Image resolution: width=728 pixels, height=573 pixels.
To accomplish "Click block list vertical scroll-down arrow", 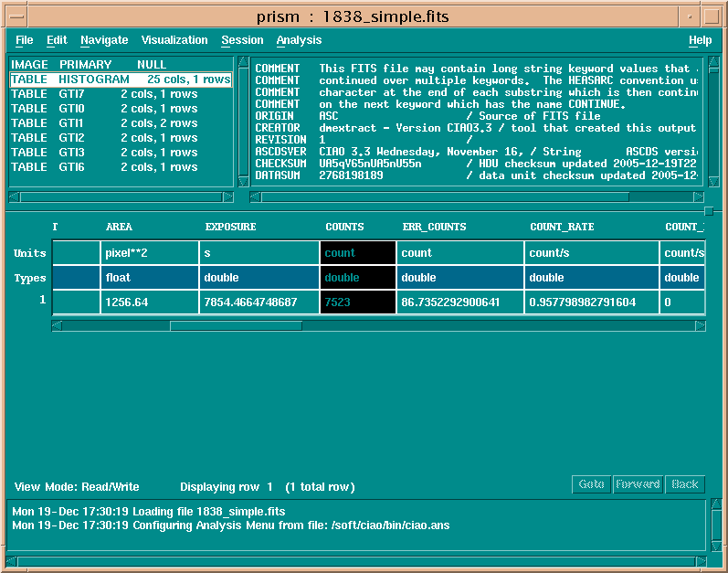I will 243,181.
